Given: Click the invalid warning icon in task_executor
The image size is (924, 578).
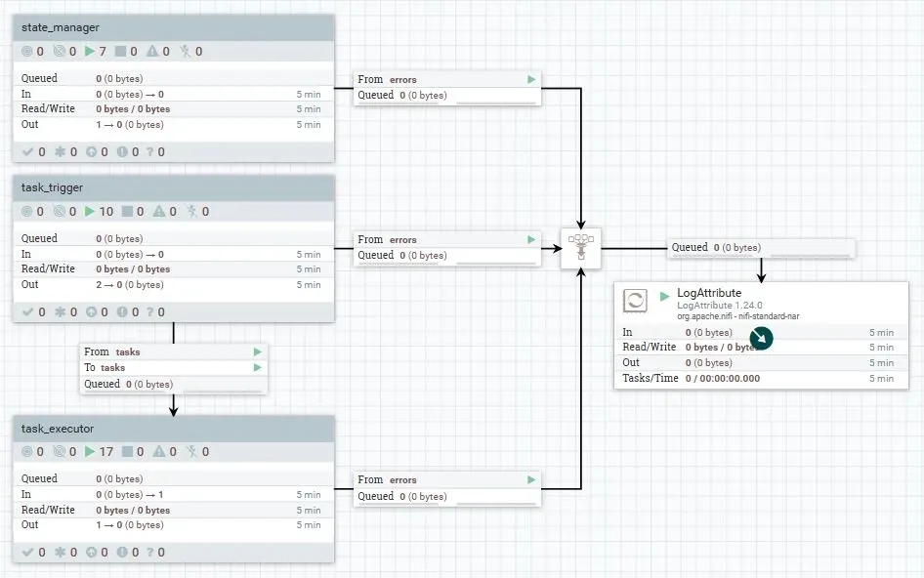Looking at the screenshot, I should [159, 451].
